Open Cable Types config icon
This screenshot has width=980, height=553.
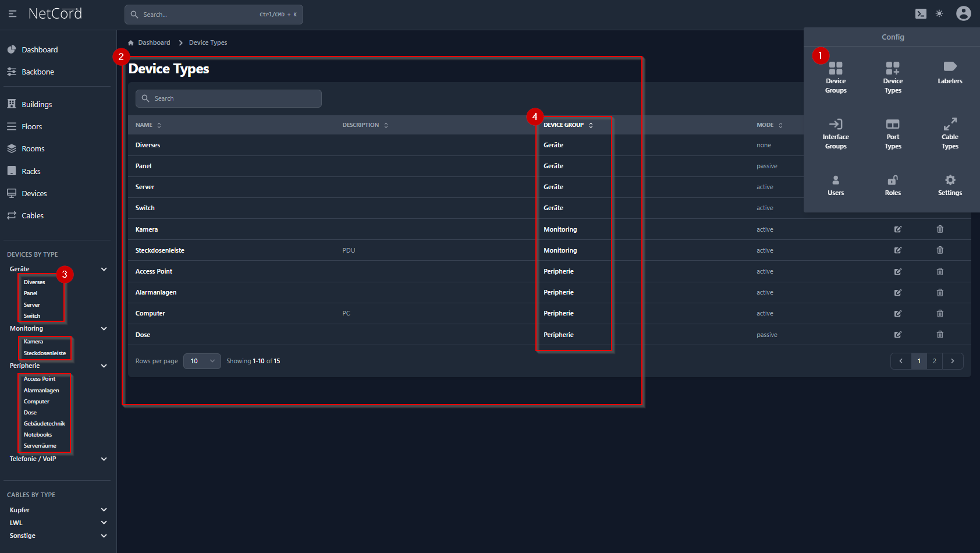[950, 133]
